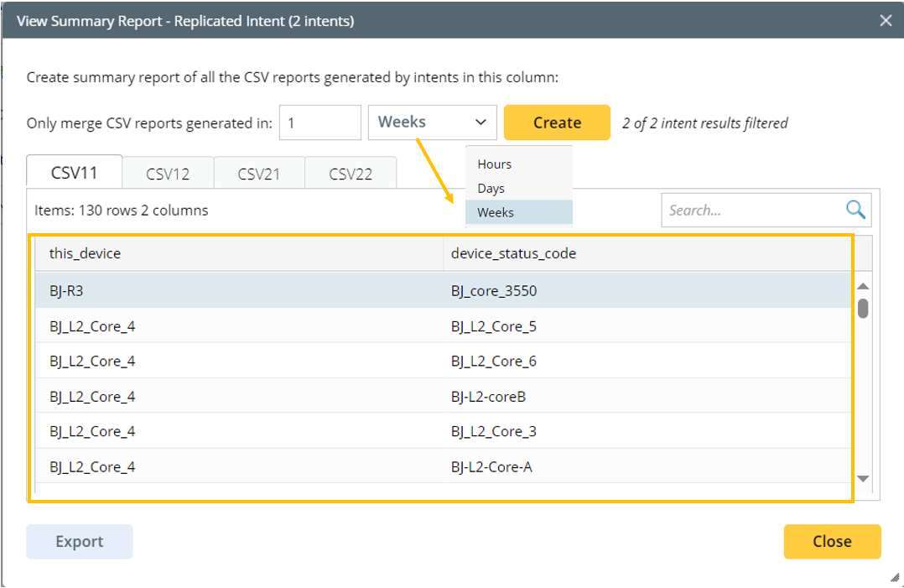Click the table scroll up arrow
904x588 pixels.
tap(863, 288)
